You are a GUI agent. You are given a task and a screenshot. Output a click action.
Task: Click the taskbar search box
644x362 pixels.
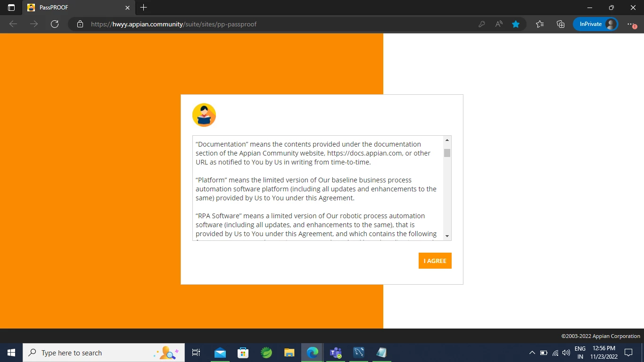click(104, 353)
